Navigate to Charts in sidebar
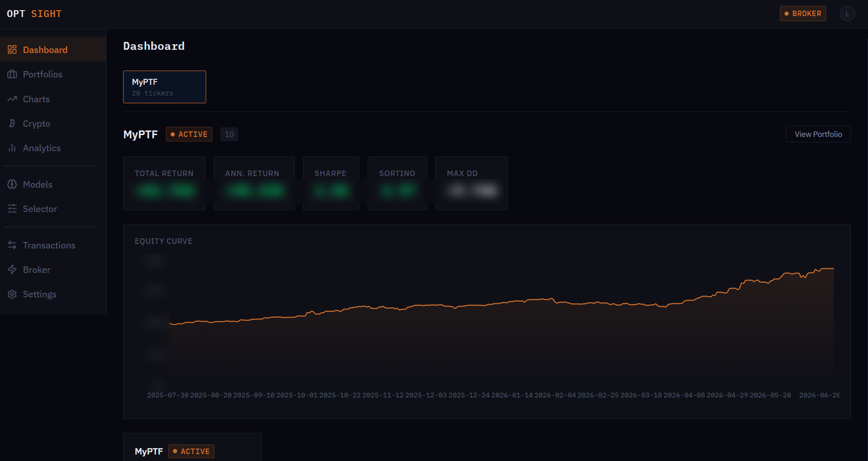The height and width of the screenshot is (461, 868). coord(53,99)
